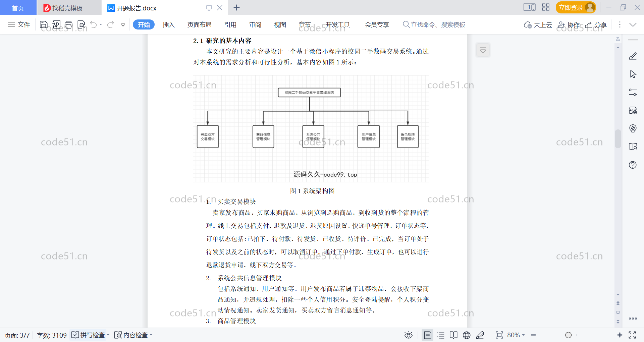Viewport: 644px width, 342px height.
Task: Switch to the 开题报告.docx document tab
Action: coord(137,8)
